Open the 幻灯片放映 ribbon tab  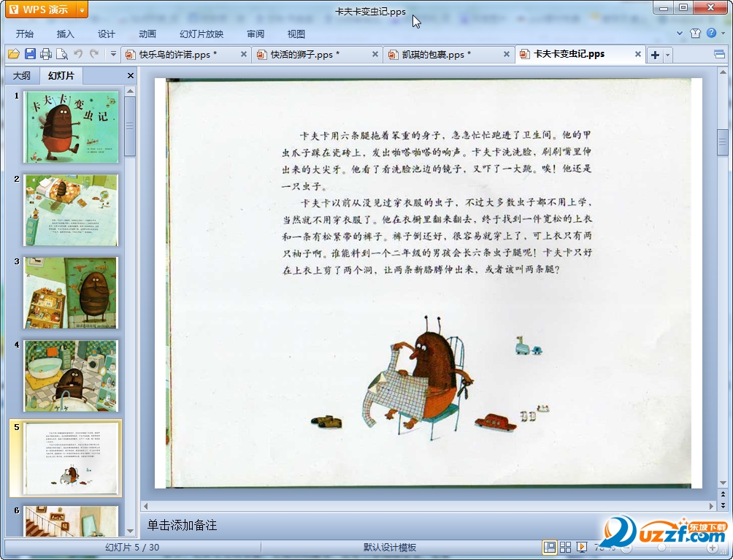(x=202, y=34)
